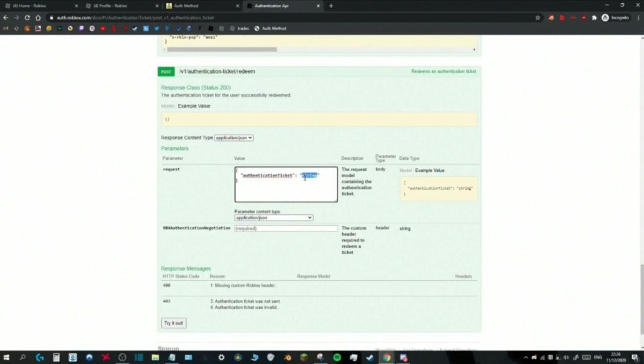Open Chrome's three-dot menu
Screen dimensions: 644x364
point(638,18)
